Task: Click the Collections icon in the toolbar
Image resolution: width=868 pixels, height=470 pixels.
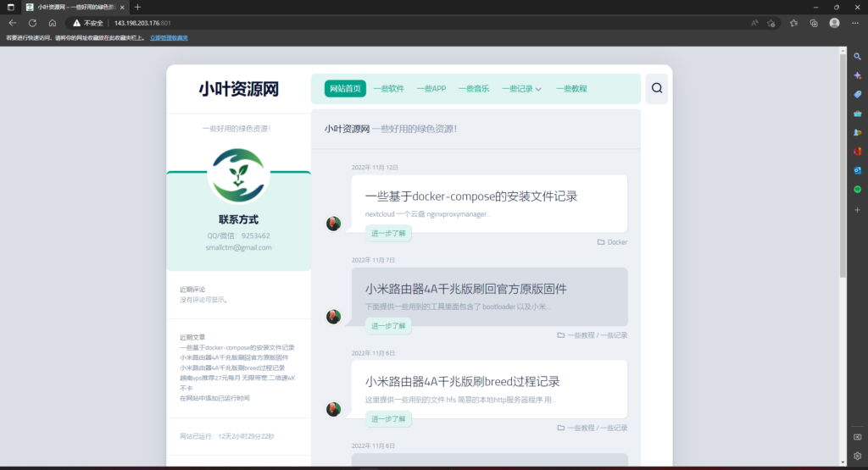Action: (814, 23)
